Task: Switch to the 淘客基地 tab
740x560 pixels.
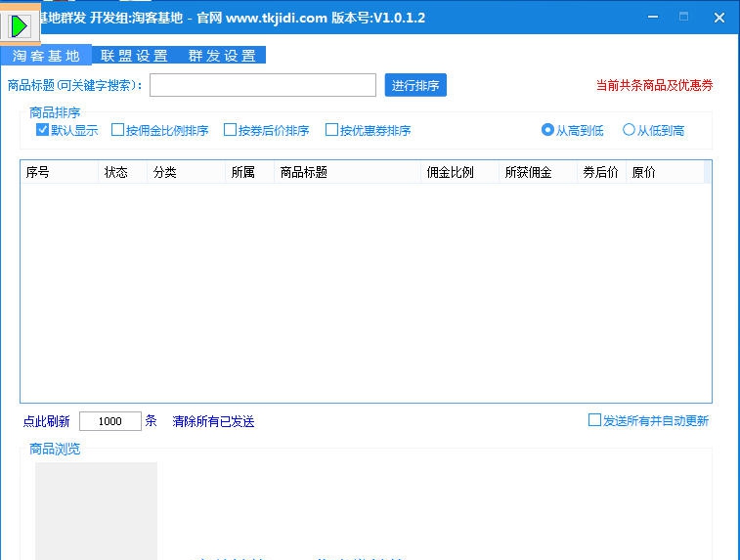Action: 46,56
